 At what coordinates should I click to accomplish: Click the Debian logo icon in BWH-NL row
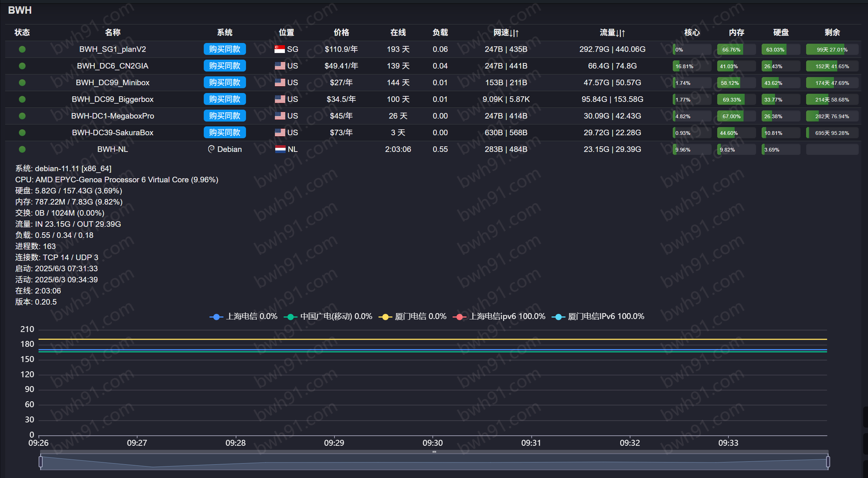211,149
